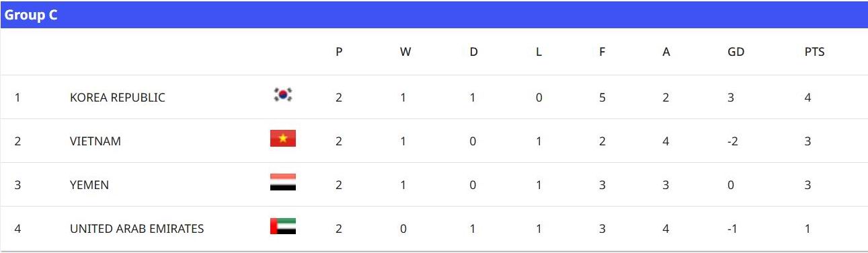This screenshot has height=253, width=868.
Task: Click the GD column header
Action: [736, 52]
